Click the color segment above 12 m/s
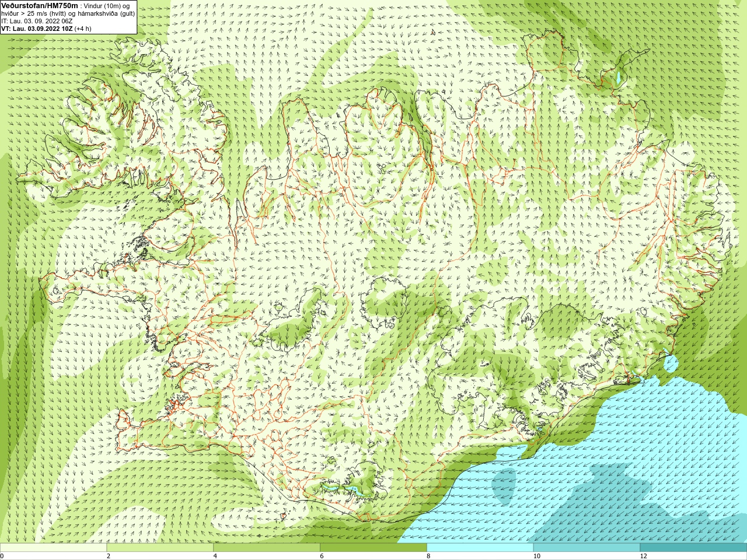The image size is (747, 560). tap(693, 548)
